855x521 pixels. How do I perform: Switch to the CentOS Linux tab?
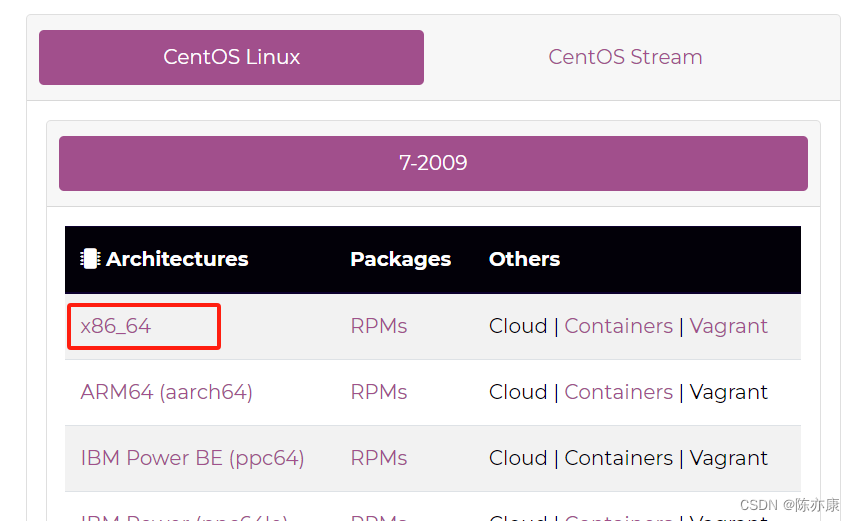click(x=231, y=57)
